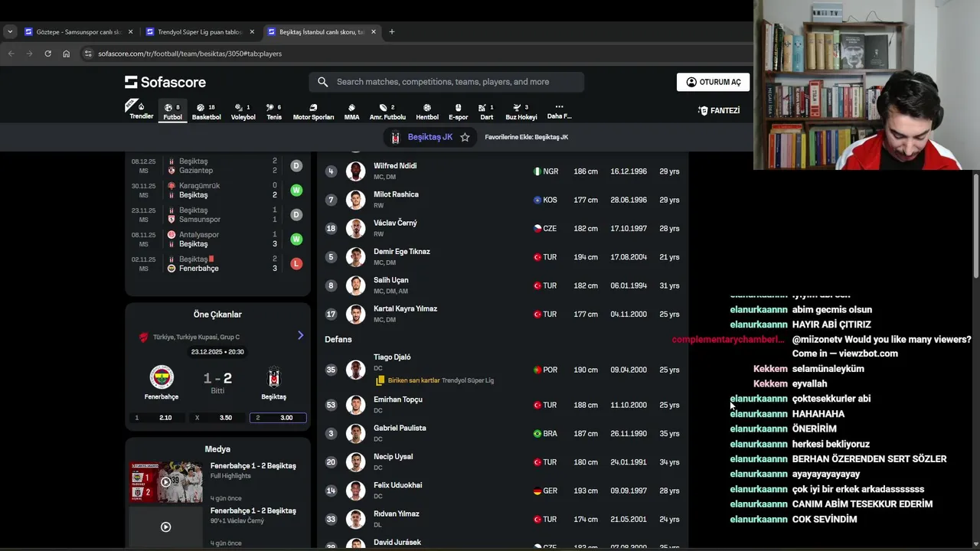Open Emirhan Topçu player profile
The image size is (980, 551).
click(502, 405)
